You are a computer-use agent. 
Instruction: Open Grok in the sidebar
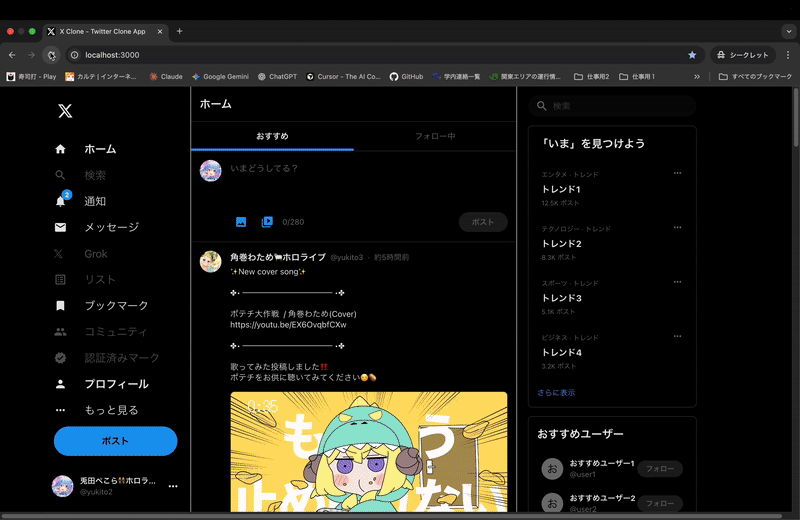(x=81, y=254)
